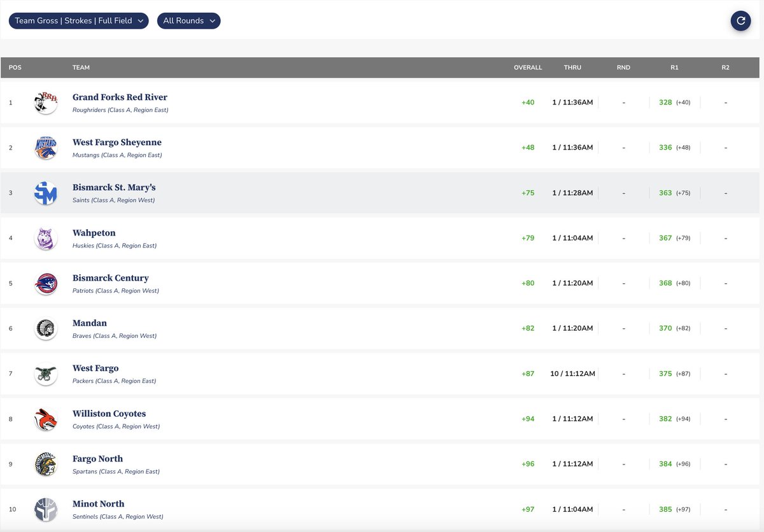Click Wahpeton thru 1 / 11:04AM
764x532 pixels.
coord(572,238)
